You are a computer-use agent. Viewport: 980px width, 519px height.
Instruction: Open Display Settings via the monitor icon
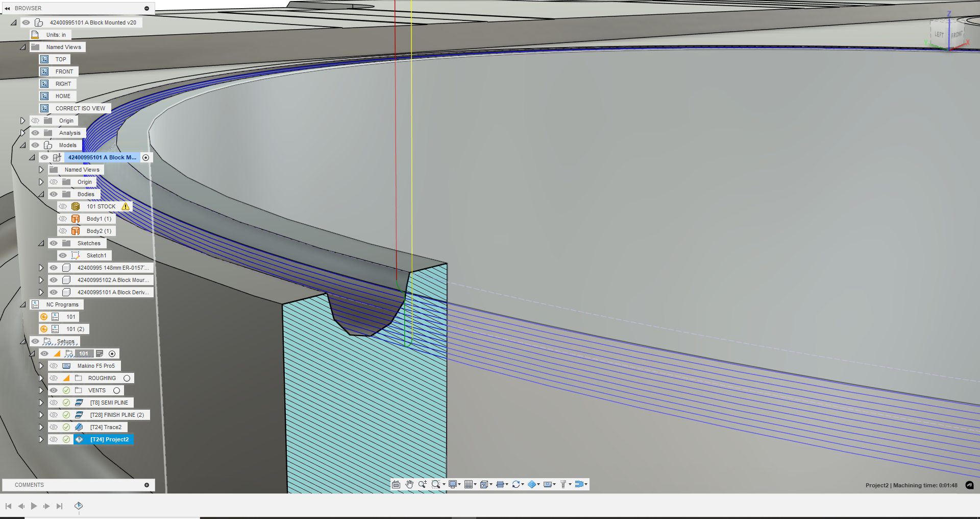point(454,484)
